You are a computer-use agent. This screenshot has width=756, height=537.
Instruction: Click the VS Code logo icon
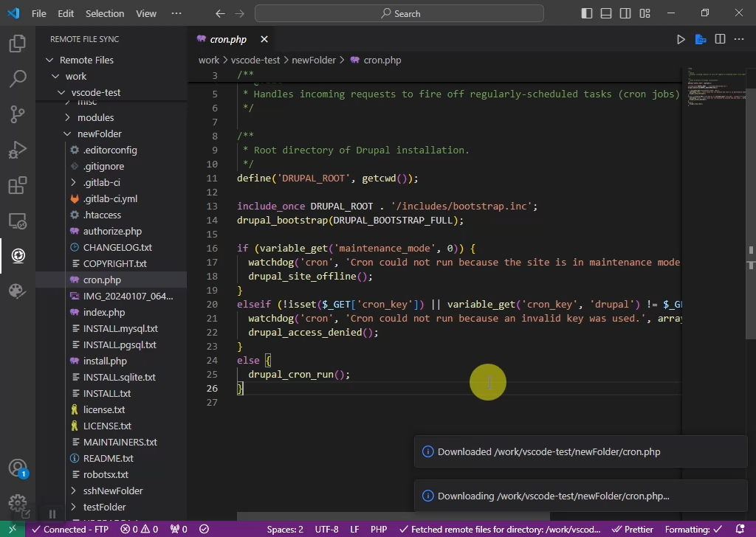[x=13, y=13]
